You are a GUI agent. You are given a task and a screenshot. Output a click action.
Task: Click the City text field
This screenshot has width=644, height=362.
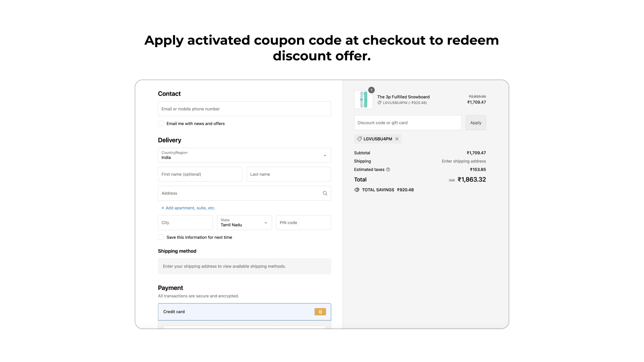[x=185, y=223]
